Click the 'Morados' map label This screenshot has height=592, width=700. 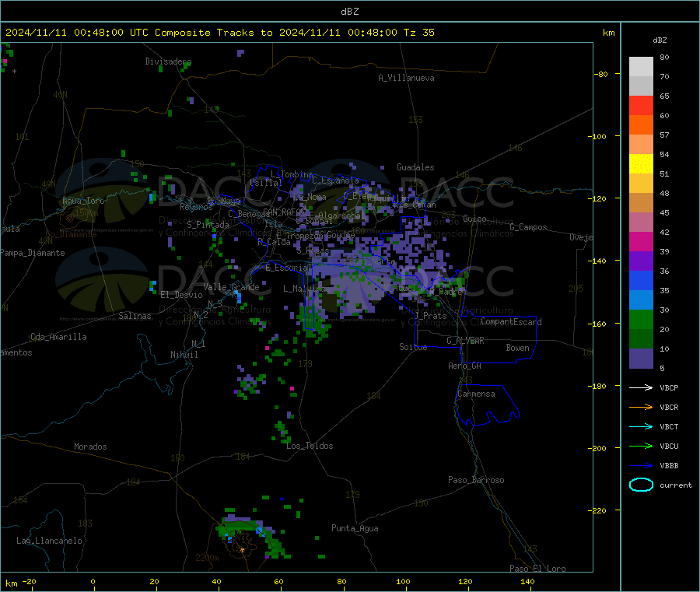click(91, 447)
